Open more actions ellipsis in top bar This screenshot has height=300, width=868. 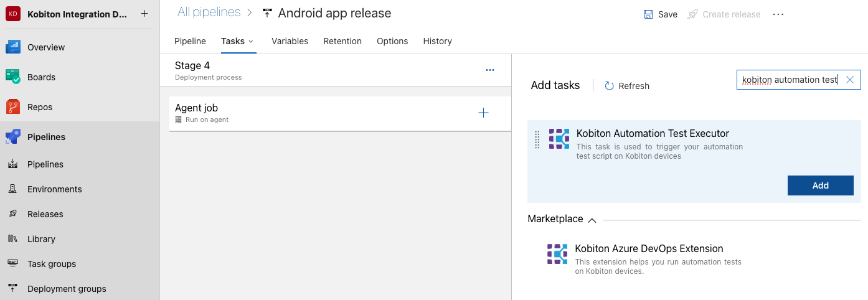[x=778, y=14]
